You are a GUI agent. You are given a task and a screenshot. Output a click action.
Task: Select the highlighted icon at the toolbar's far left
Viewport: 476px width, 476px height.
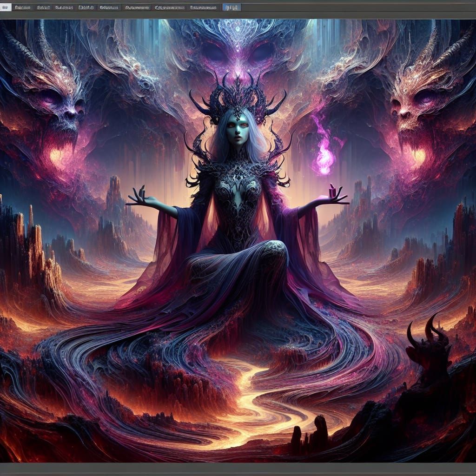click(5, 7)
